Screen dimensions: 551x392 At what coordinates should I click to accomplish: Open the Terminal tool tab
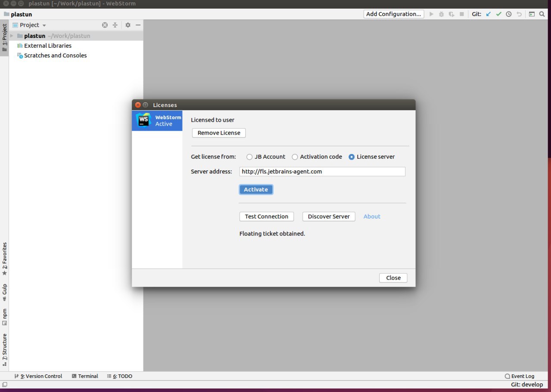click(x=85, y=376)
